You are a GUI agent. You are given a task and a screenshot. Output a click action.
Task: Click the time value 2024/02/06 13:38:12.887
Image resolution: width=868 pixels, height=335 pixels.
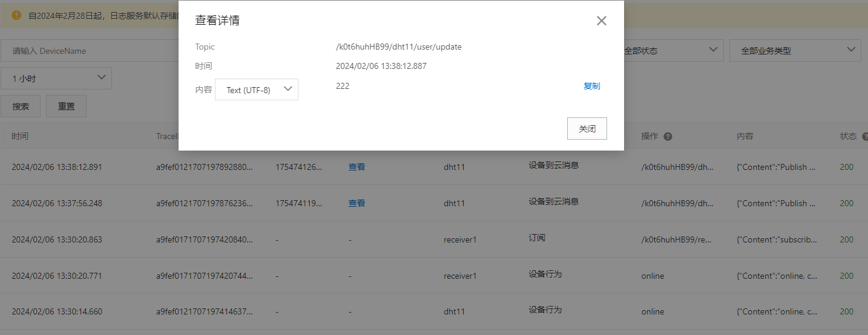(x=381, y=66)
